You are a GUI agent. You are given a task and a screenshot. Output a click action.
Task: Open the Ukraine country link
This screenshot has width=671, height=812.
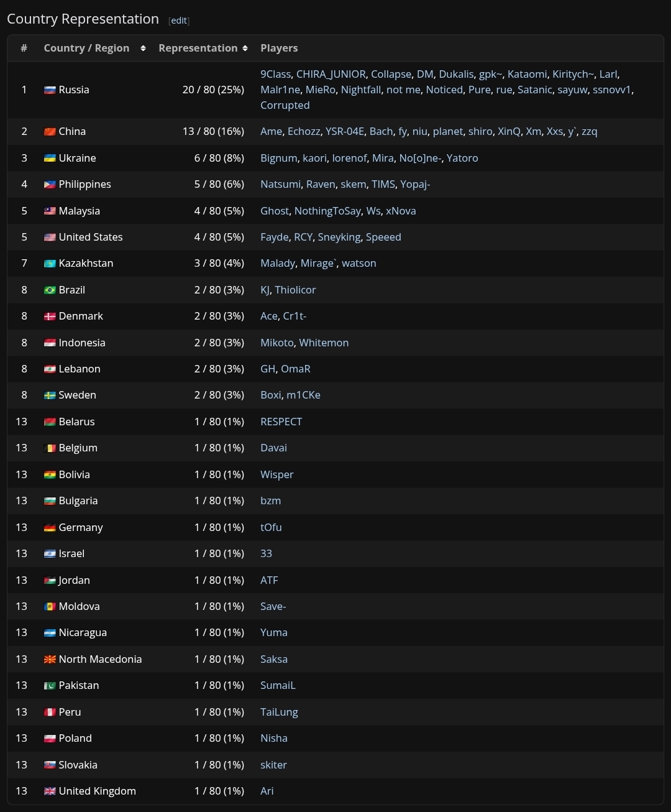[77, 158]
